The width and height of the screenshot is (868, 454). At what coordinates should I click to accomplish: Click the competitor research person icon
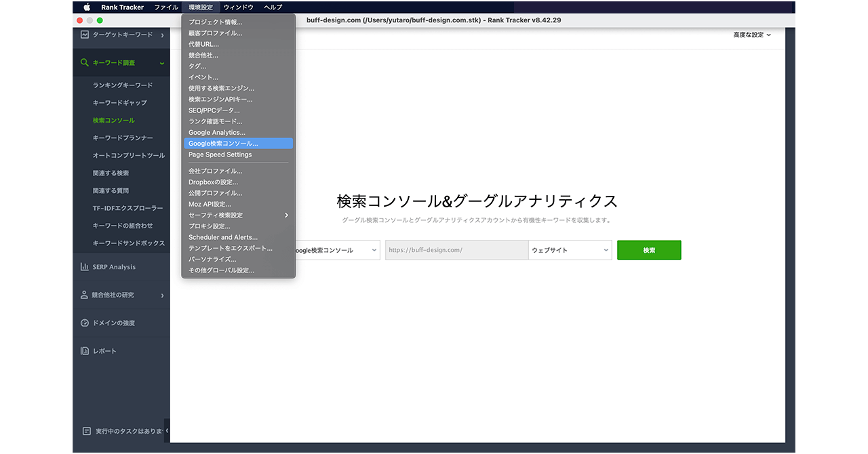point(85,295)
